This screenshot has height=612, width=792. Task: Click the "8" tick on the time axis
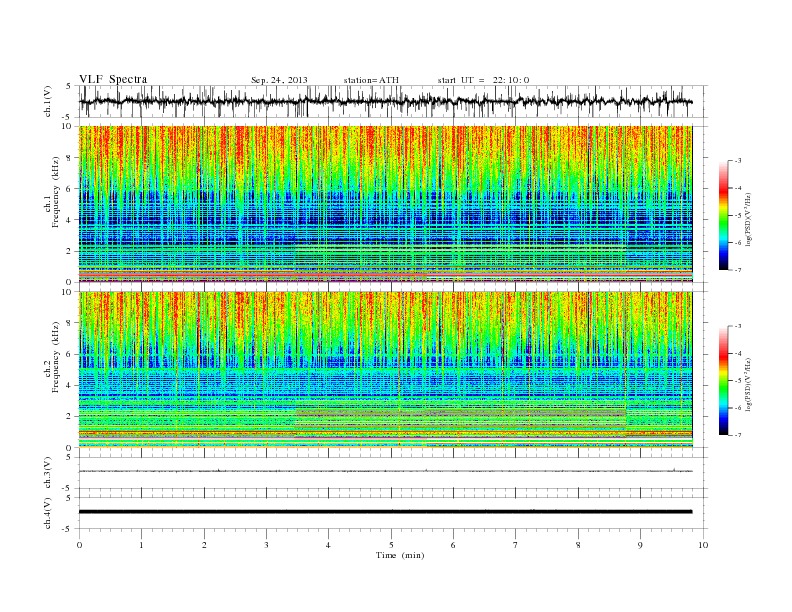point(578,545)
